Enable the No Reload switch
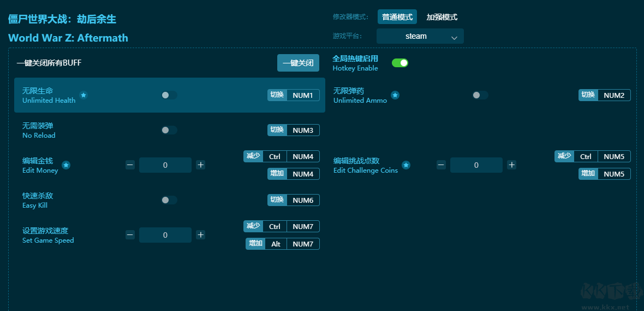This screenshot has width=644, height=311. (169, 130)
